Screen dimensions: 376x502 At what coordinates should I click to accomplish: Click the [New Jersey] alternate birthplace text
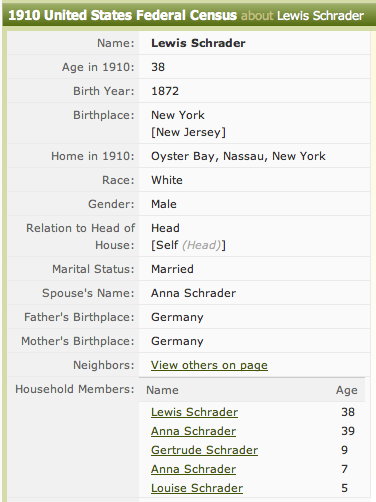tap(188, 132)
